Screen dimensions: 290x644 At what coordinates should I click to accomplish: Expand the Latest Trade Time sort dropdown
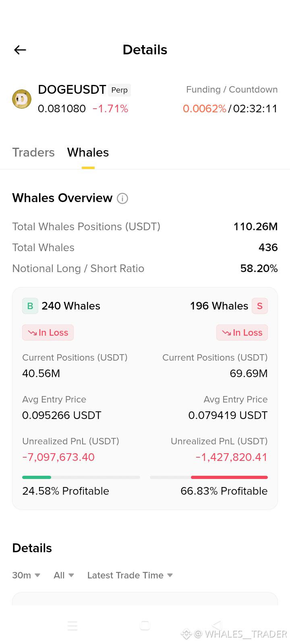click(x=130, y=575)
